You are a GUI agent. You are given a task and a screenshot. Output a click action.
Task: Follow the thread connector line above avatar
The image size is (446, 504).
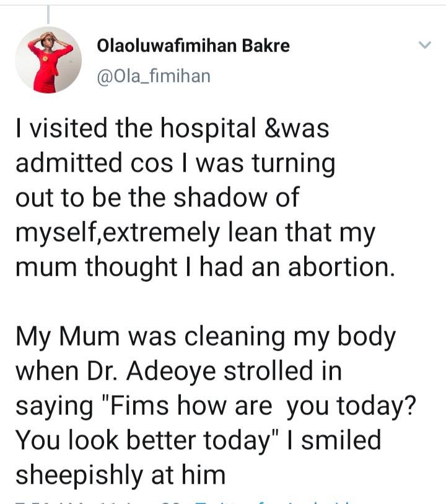48,15
